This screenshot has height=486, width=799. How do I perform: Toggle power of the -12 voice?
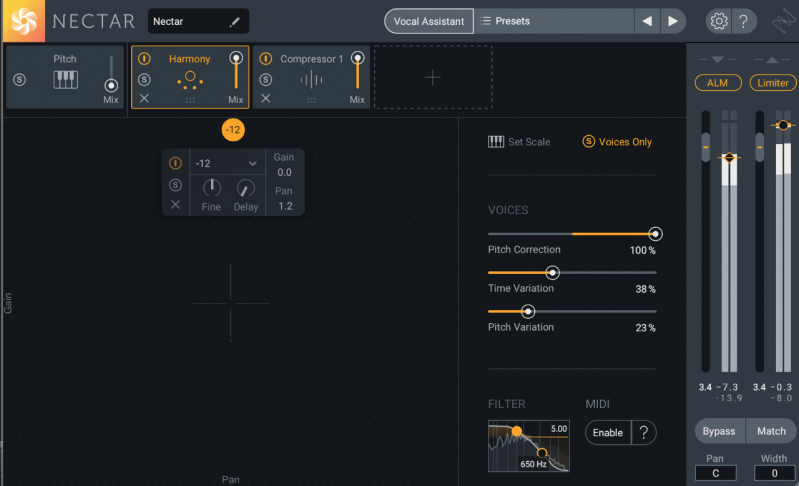click(x=175, y=163)
